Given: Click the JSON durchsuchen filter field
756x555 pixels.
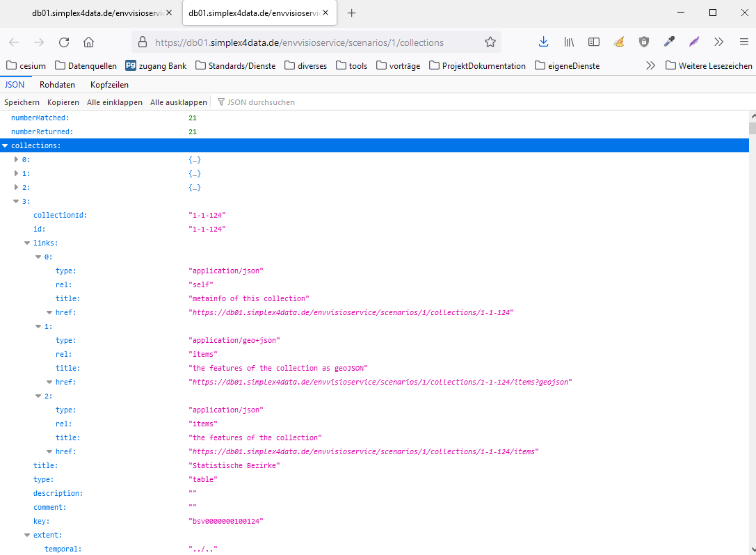Looking at the screenshot, I should click(x=261, y=102).
